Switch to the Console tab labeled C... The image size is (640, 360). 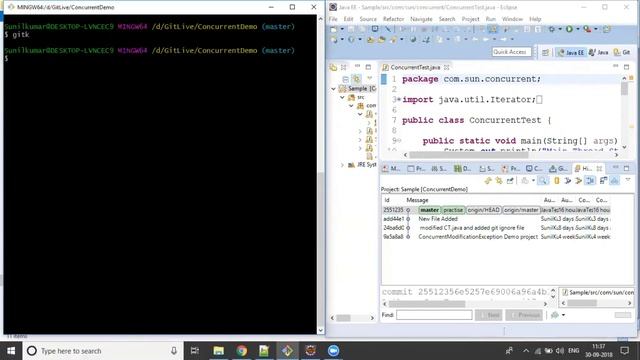click(534, 169)
